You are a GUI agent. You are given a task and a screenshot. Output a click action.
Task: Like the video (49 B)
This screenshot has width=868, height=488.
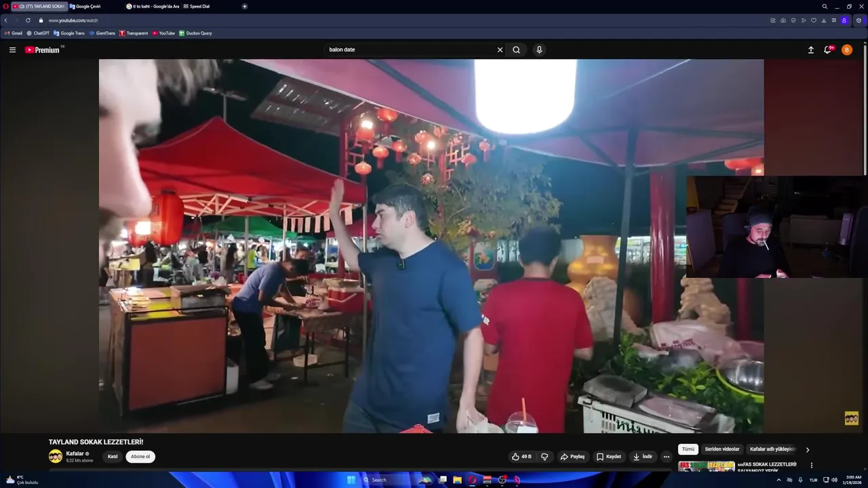[521, 457]
